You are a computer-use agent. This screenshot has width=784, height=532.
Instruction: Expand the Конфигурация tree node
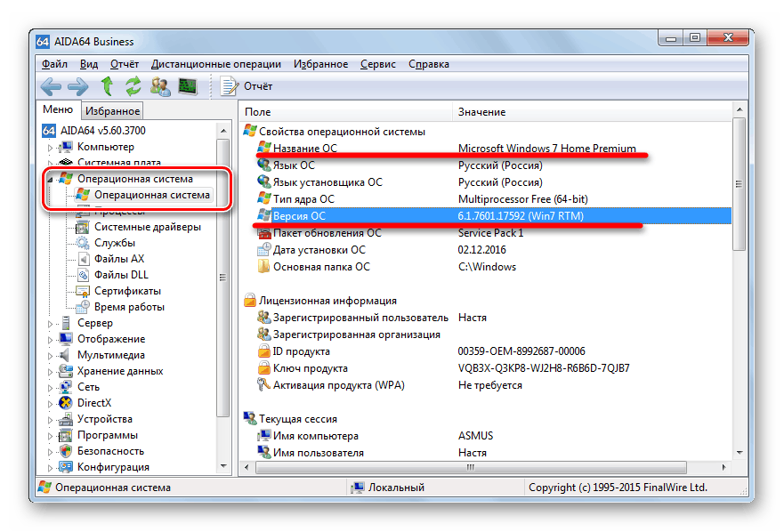[50, 467]
